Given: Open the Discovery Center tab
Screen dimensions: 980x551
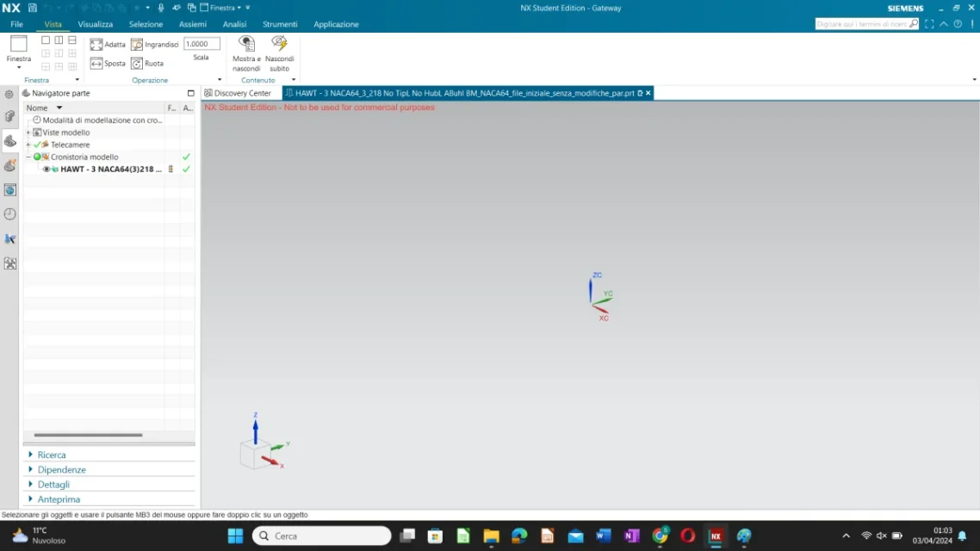Looking at the screenshot, I should coord(239,93).
